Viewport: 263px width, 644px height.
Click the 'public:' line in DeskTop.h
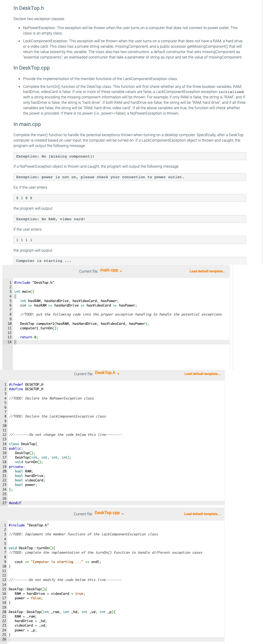16,448
